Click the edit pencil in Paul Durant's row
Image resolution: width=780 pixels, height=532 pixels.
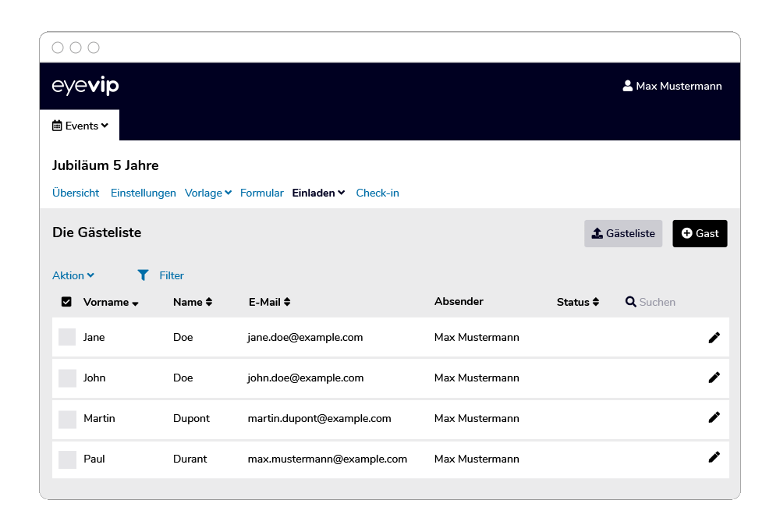714,458
